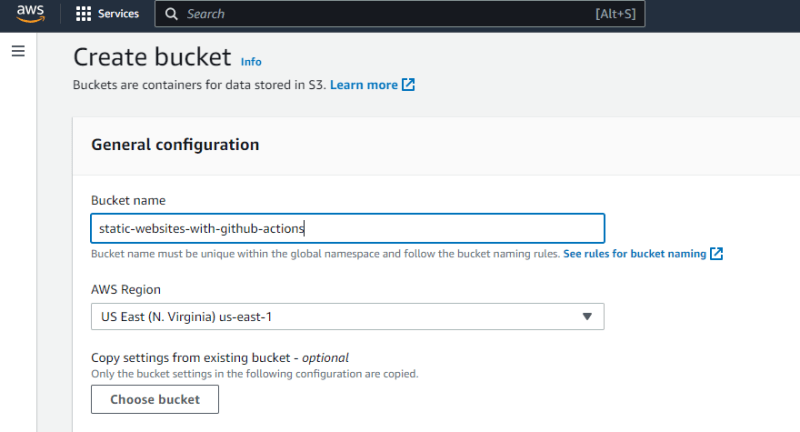The height and width of the screenshot is (432, 800).
Task: Click the Alt+S shortcut hint
Action: 615,14
